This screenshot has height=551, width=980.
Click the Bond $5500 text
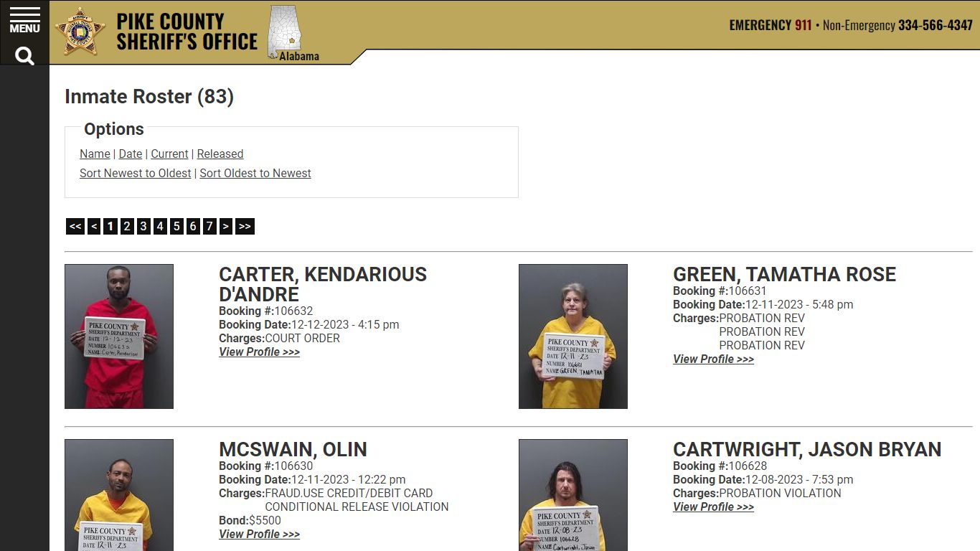point(250,520)
